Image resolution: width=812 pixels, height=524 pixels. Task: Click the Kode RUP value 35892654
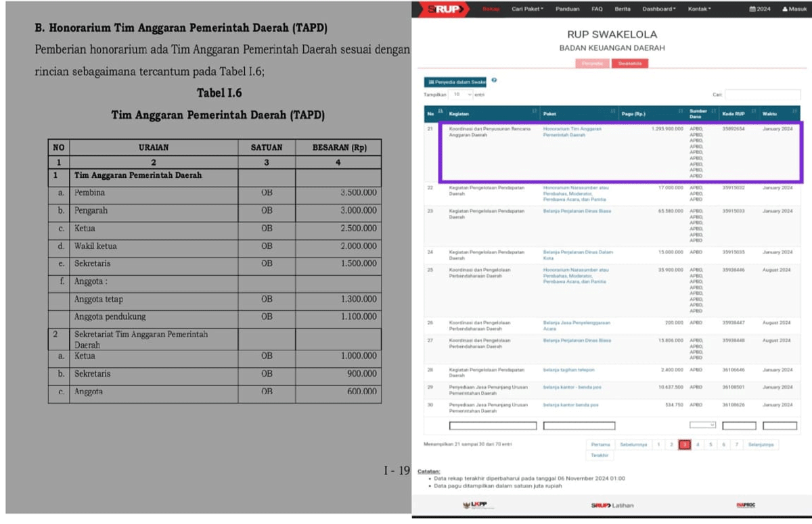point(734,128)
